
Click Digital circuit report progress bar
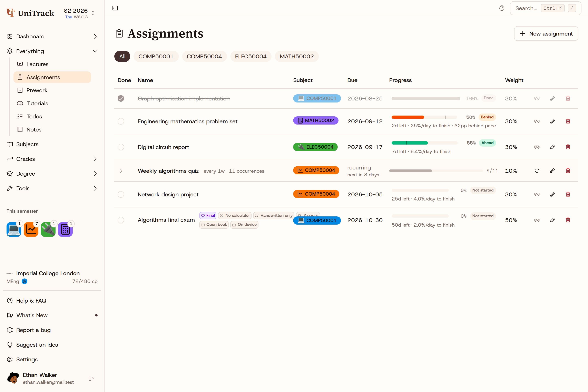[x=424, y=143]
